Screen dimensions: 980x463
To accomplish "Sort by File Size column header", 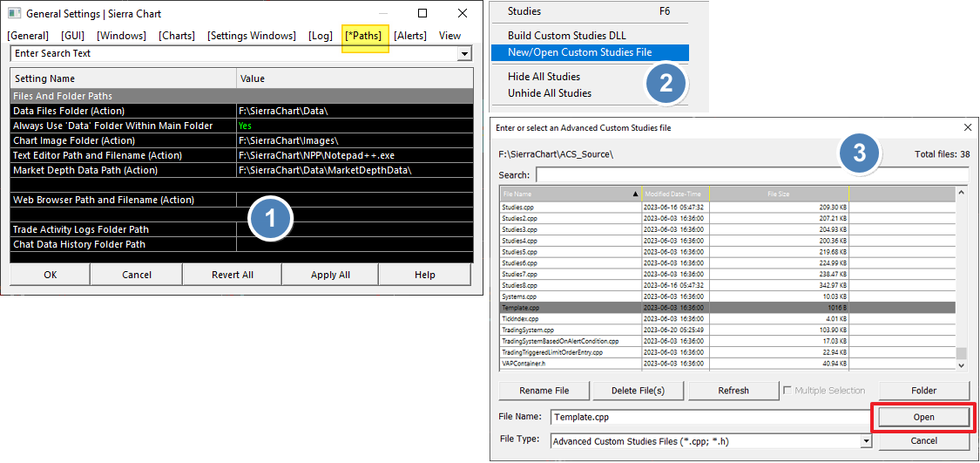I will (779, 194).
